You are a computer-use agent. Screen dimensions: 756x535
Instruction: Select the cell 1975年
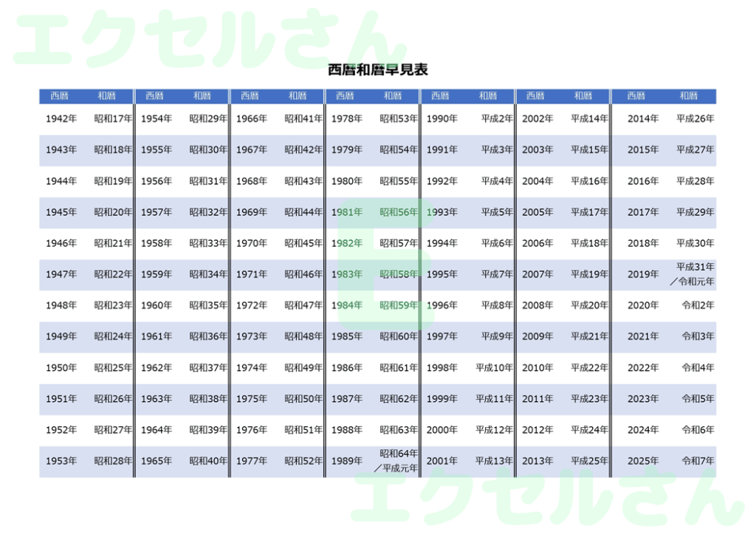[251, 399]
